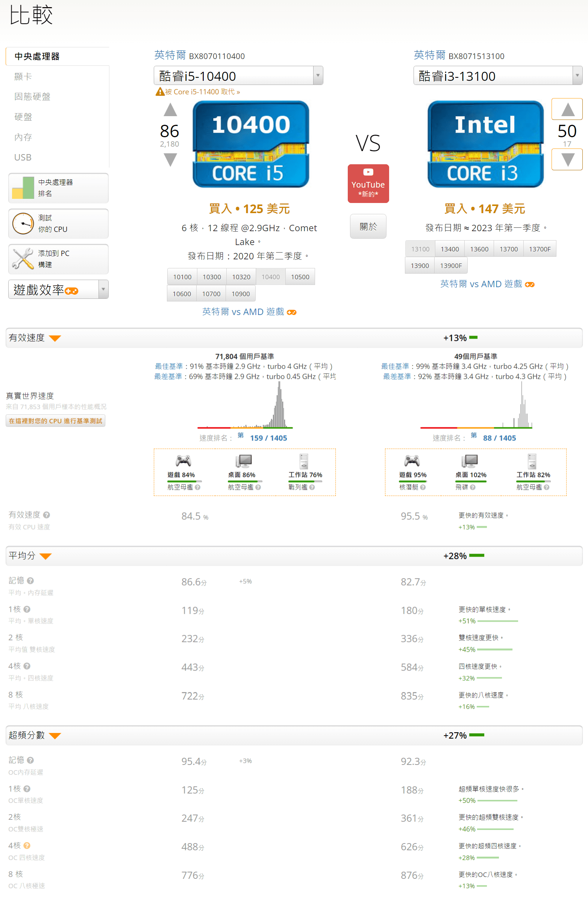Collapse the 超頻分數 section header

[x=294, y=735]
